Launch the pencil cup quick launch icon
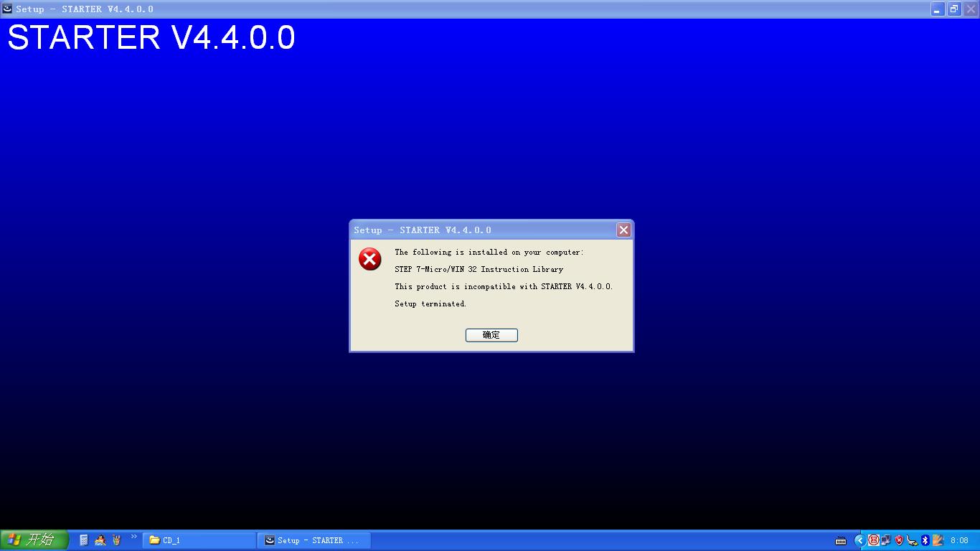This screenshot has width=980, height=551. [x=116, y=540]
